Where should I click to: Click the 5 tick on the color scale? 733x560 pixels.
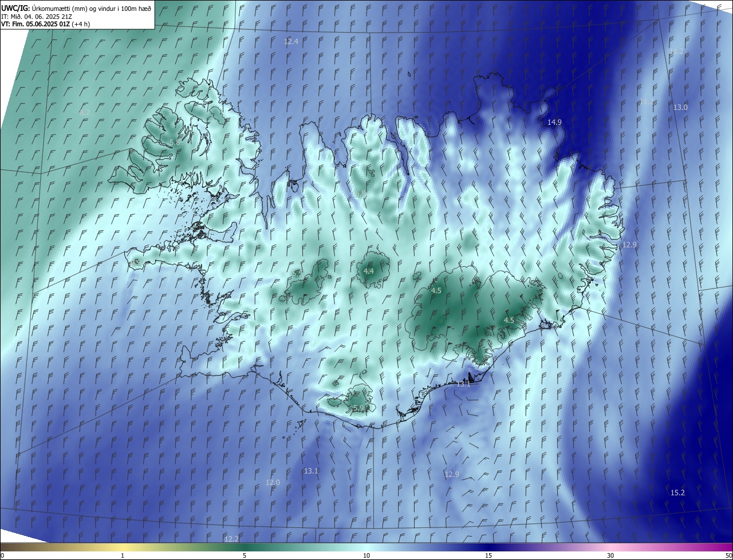245,555
